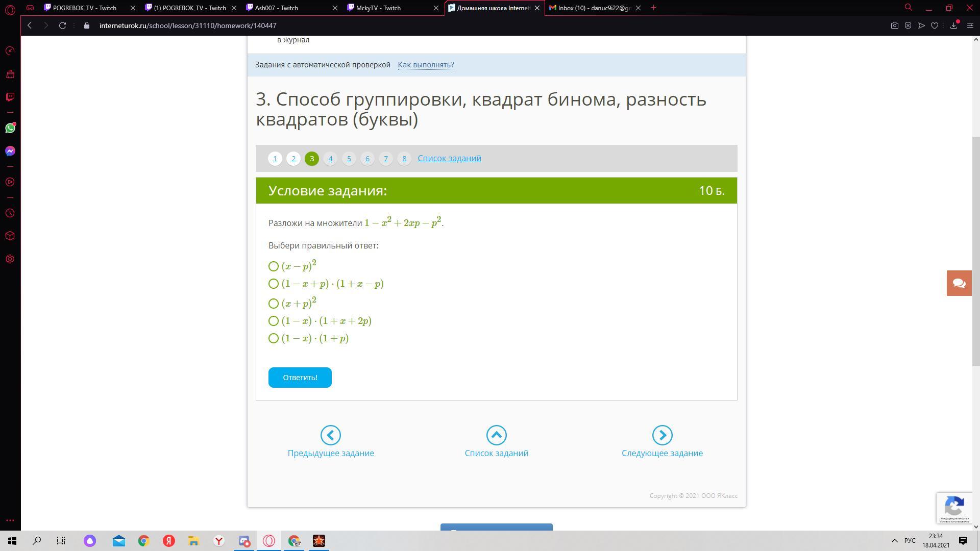Open the Easy Setup menu in toolbar
This screenshot has width=980, height=551.
point(970,26)
